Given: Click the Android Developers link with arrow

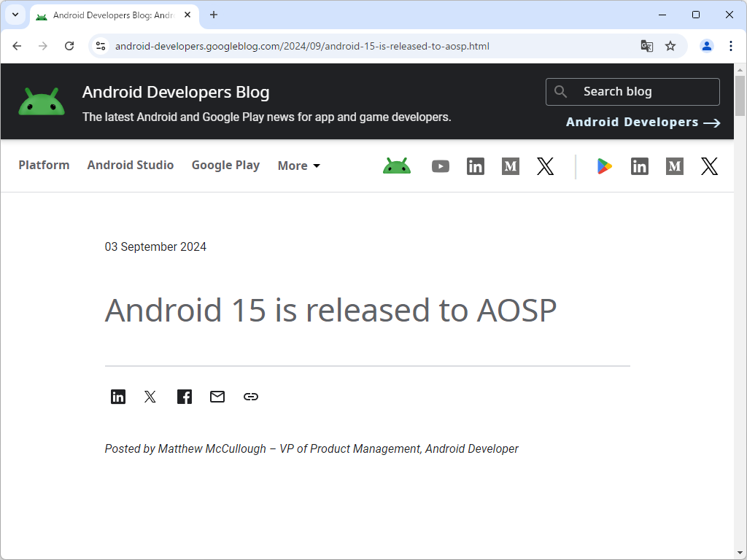Looking at the screenshot, I should click(643, 122).
